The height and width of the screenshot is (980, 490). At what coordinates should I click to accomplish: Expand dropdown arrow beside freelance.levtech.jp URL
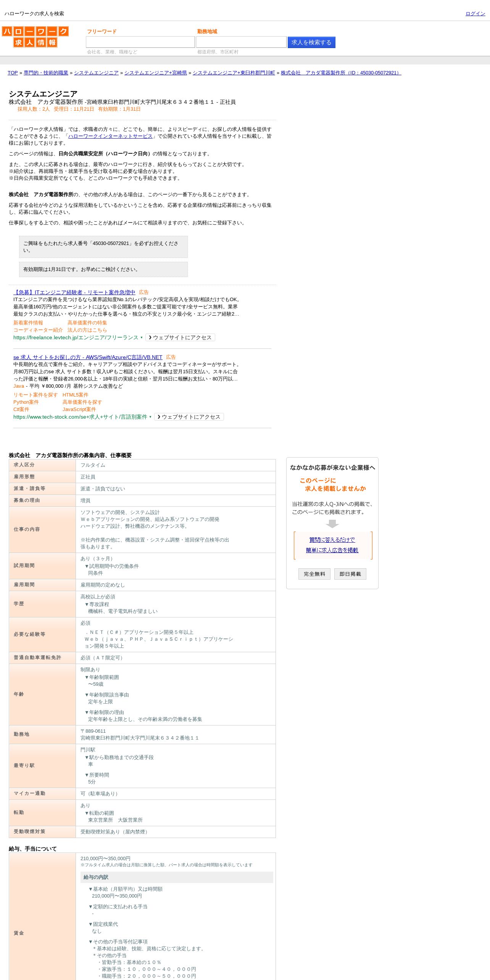142,338
